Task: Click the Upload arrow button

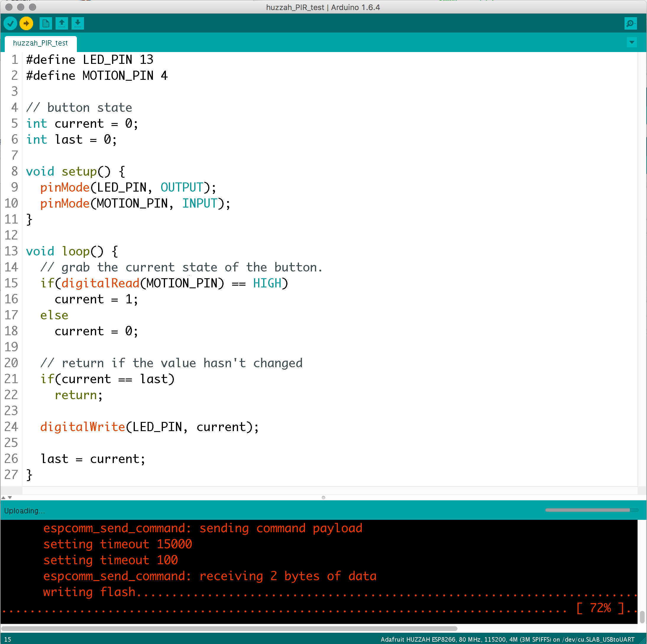Action: [x=26, y=23]
